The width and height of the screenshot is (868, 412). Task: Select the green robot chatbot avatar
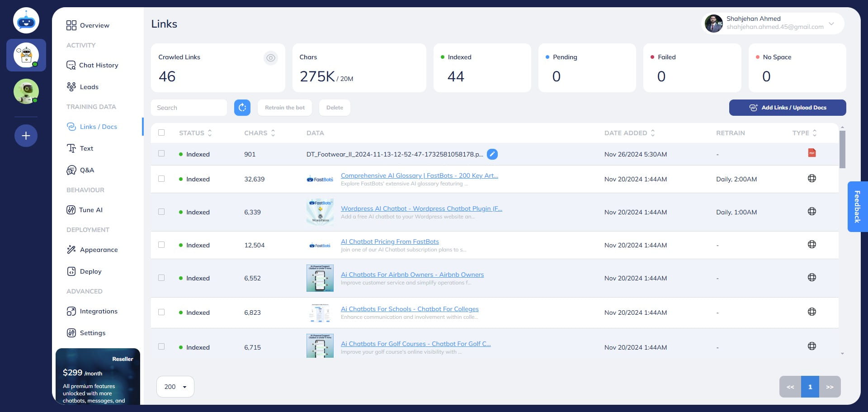click(x=26, y=91)
